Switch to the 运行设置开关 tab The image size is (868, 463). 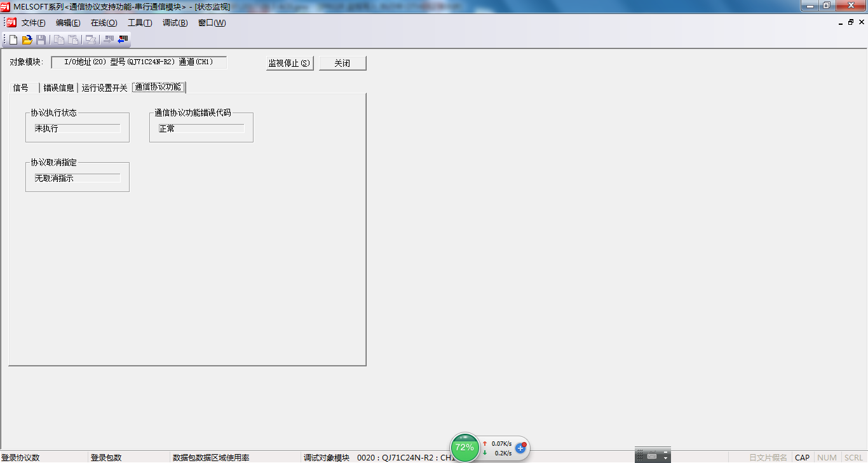click(104, 88)
